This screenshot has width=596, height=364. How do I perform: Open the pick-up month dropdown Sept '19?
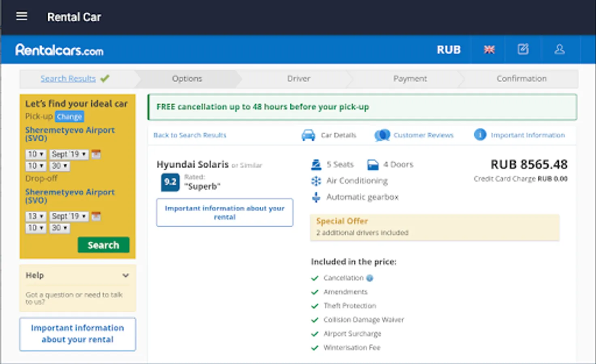[69, 154]
